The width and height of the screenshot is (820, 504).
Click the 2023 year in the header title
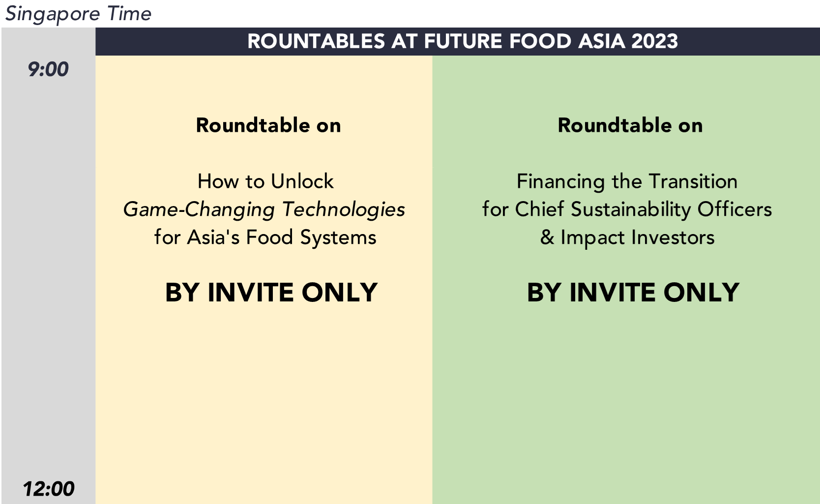(655, 41)
